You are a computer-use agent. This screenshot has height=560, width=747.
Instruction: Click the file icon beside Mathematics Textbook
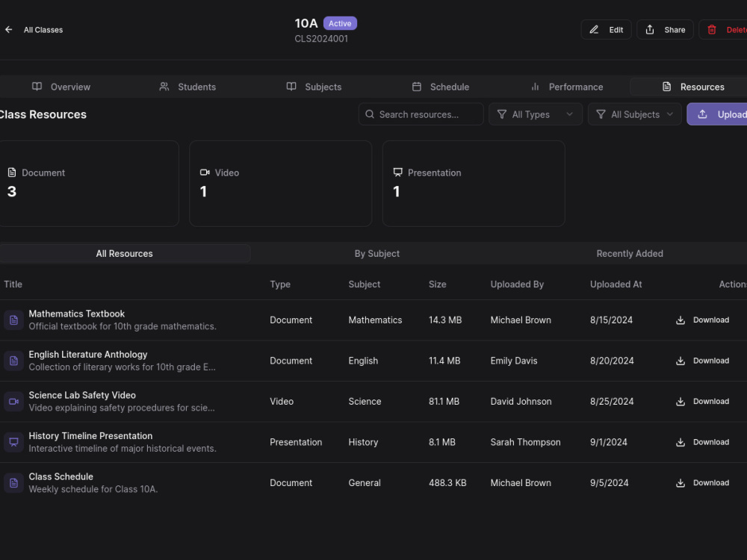tap(13, 320)
